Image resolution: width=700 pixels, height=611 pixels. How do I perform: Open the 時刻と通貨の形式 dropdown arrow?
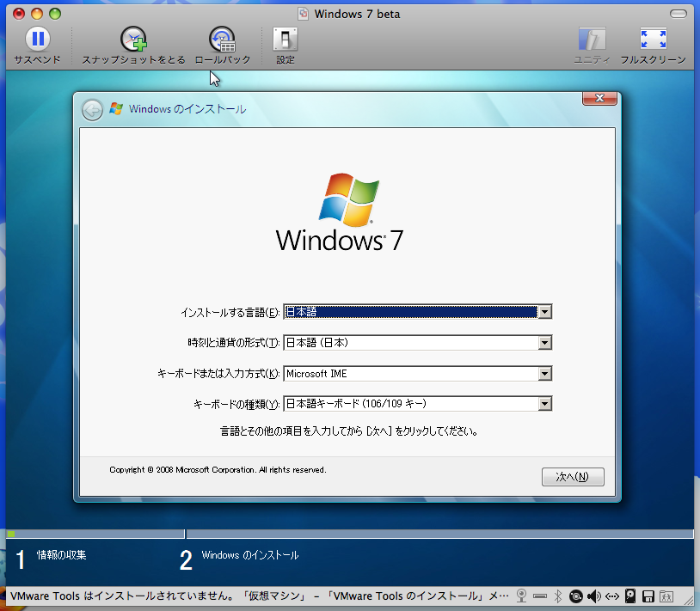(544, 343)
